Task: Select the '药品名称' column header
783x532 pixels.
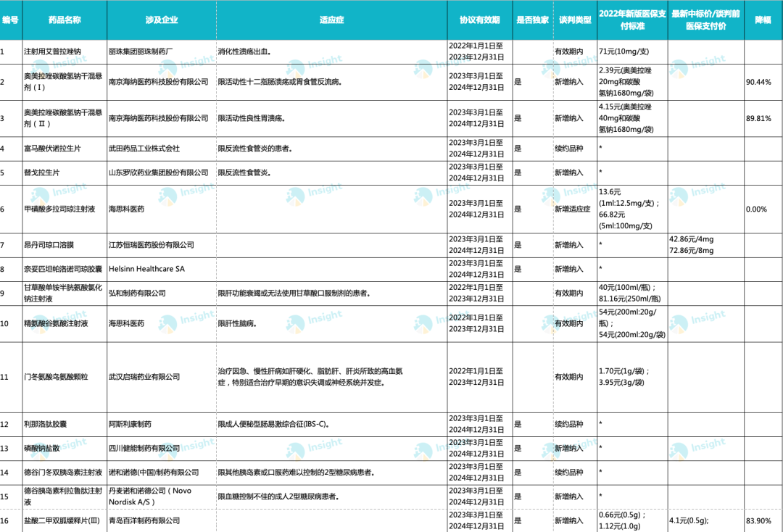Action: pos(65,20)
